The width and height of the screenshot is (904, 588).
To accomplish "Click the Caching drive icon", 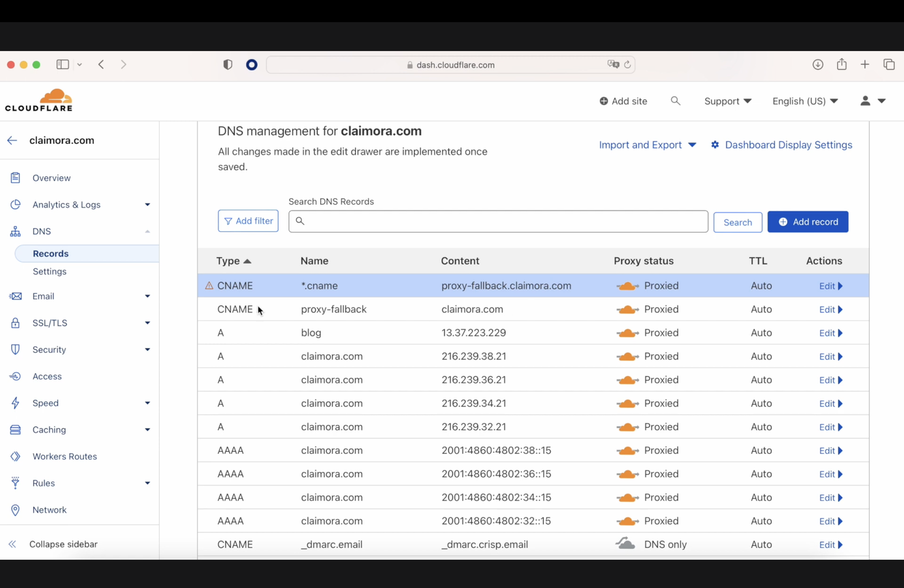I will 15,430.
